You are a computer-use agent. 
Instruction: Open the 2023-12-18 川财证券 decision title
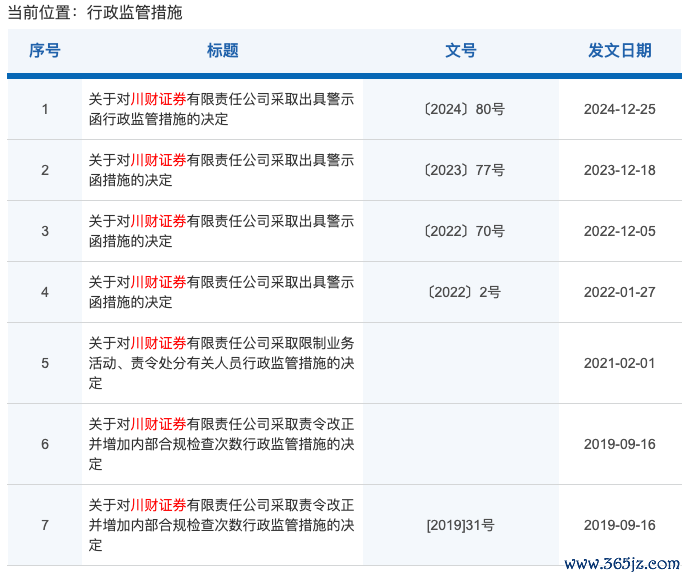tap(221, 170)
